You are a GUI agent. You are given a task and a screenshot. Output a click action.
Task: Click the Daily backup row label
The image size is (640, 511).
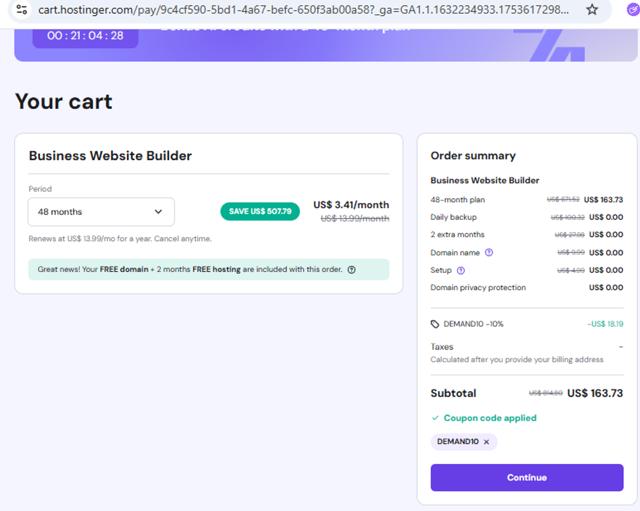pyautogui.click(x=453, y=217)
